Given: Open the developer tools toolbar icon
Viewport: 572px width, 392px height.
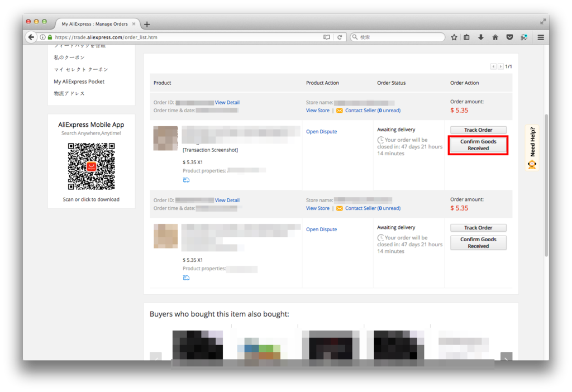Looking at the screenshot, I should [524, 37].
